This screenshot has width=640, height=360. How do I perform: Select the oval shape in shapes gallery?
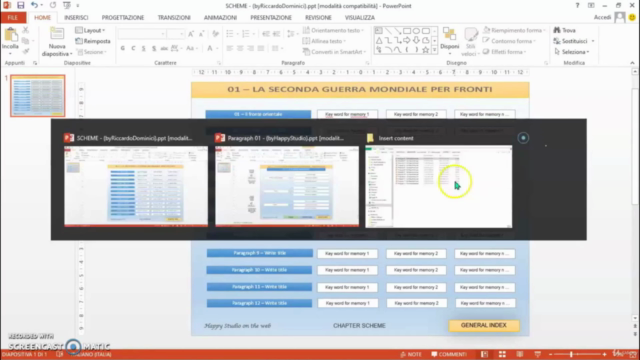416,31
